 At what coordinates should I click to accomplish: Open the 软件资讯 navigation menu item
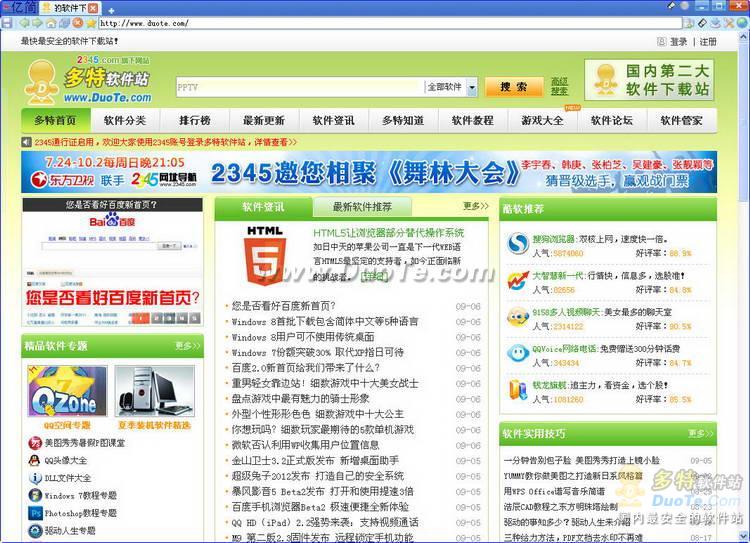[x=334, y=120]
